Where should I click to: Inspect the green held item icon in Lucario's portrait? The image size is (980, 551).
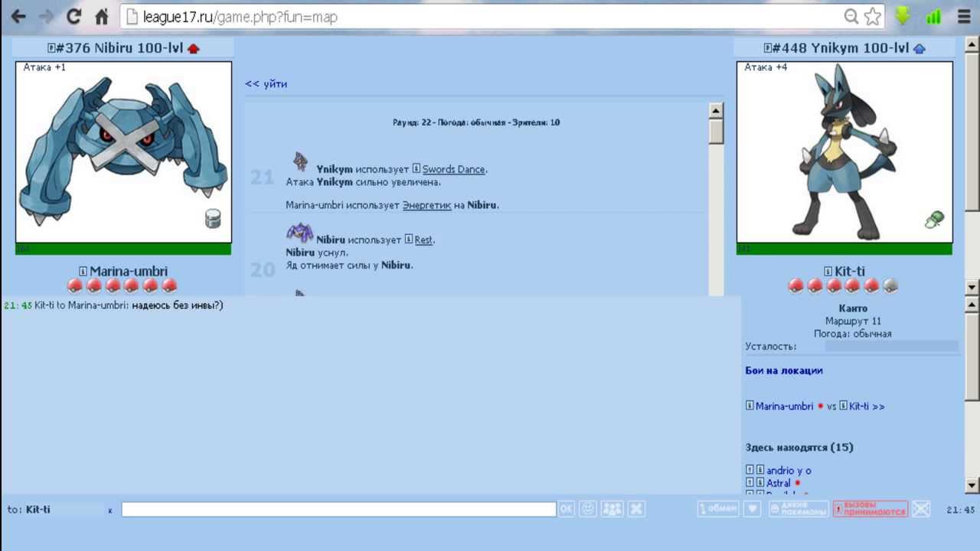(x=934, y=220)
